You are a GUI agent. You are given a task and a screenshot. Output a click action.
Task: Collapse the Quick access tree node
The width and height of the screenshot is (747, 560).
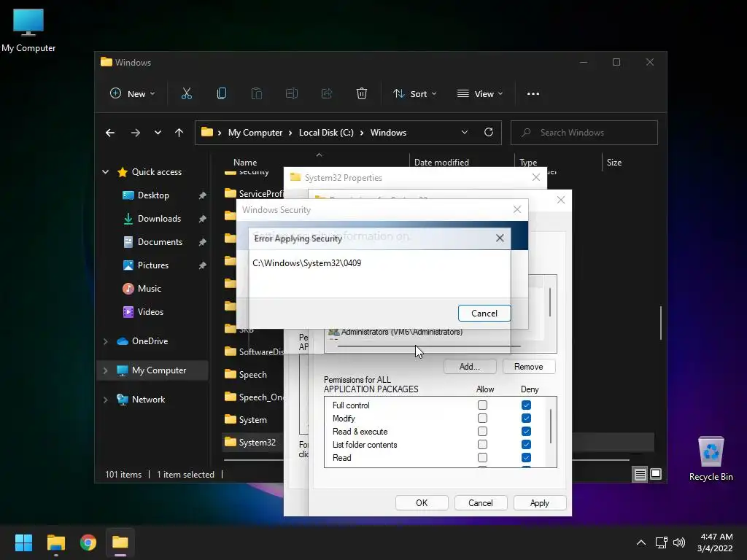pyautogui.click(x=105, y=172)
